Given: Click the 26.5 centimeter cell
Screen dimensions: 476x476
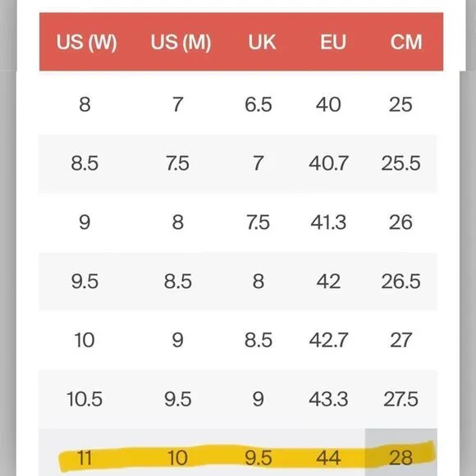Looking at the screenshot, I should click(x=400, y=281).
